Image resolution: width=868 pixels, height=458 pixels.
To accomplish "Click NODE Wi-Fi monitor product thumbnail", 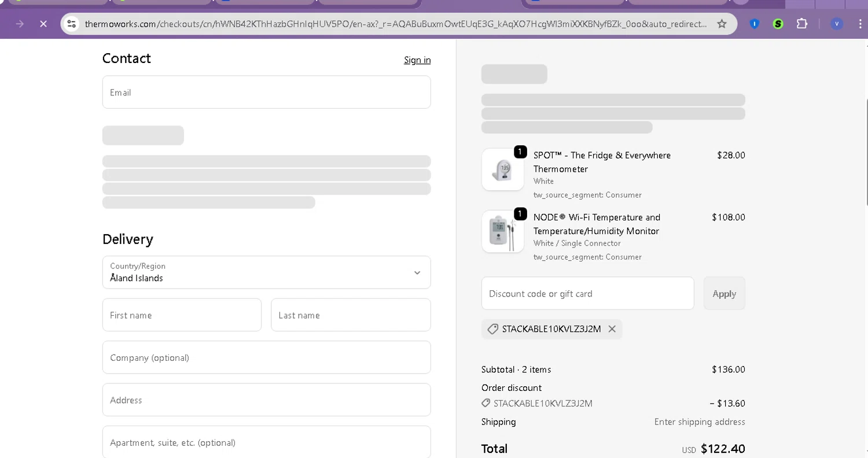I will (503, 231).
